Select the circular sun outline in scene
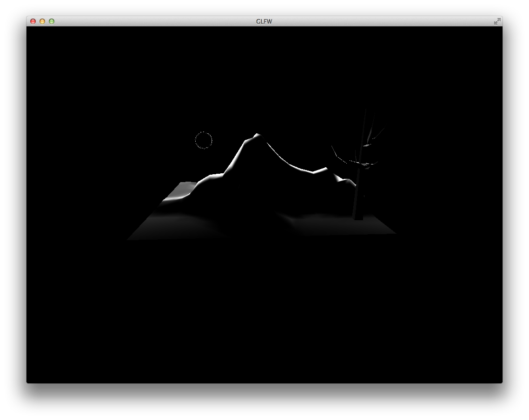Viewport: 529px width, 420px height. coord(204,140)
